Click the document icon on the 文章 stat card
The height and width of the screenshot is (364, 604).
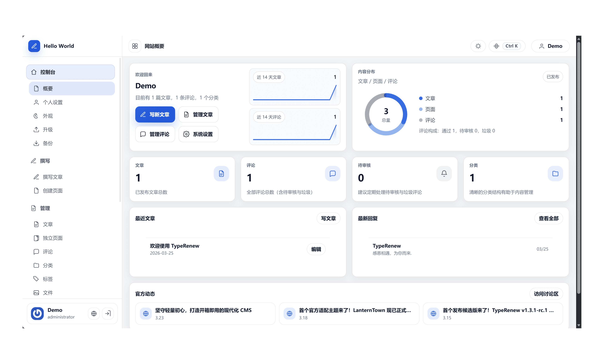click(221, 174)
